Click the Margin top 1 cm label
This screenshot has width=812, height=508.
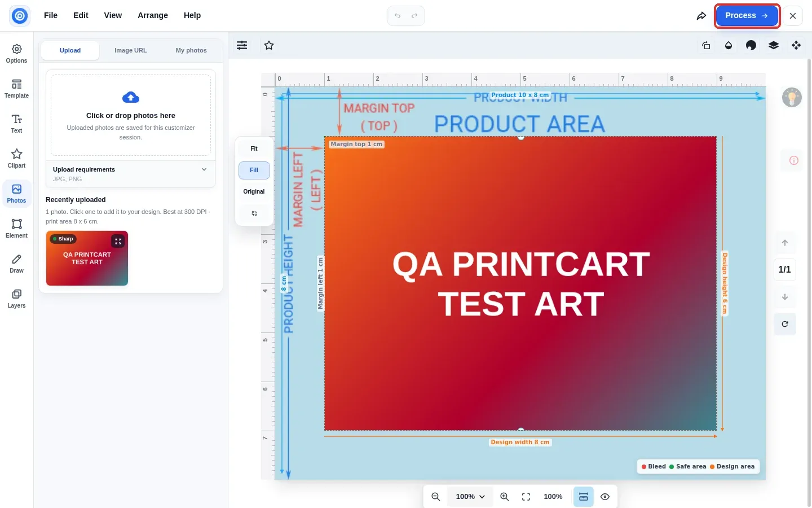pos(356,144)
